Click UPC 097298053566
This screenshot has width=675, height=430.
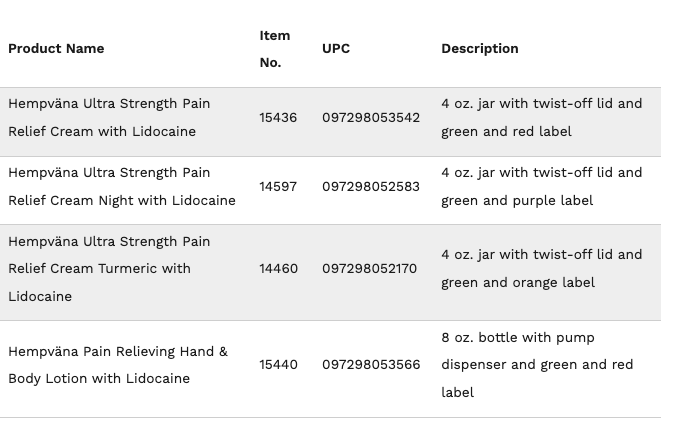(371, 365)
